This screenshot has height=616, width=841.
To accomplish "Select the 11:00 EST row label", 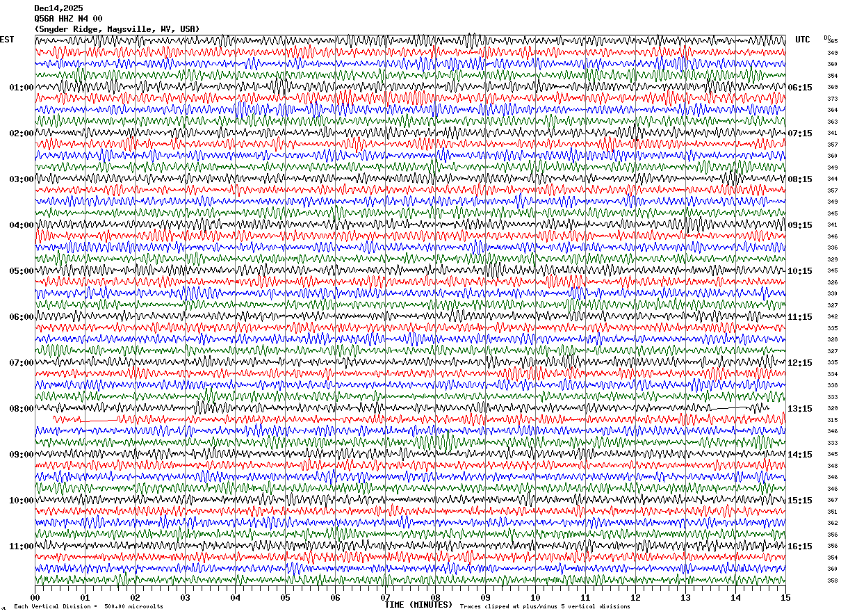I will (21, 546).
